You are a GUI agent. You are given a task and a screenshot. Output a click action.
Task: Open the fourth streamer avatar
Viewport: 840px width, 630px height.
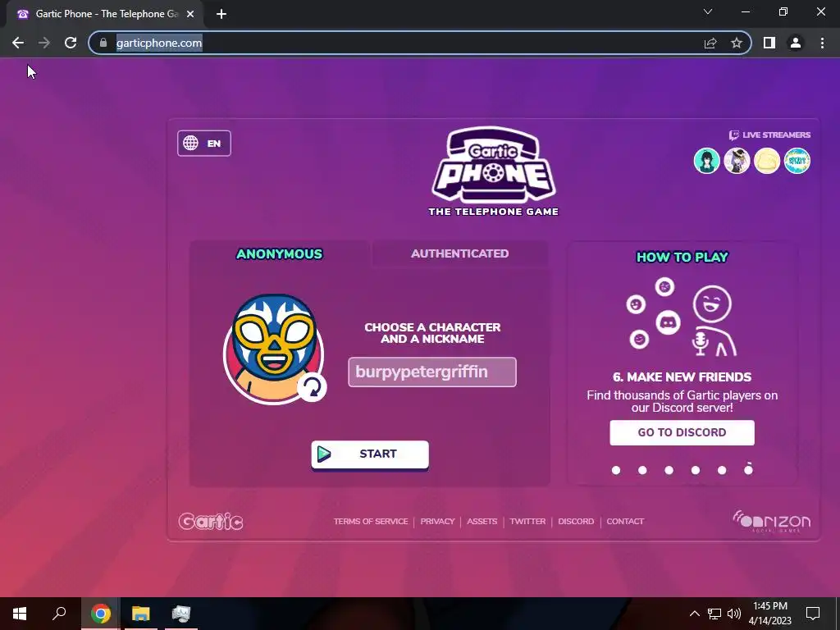click(797, 161)
